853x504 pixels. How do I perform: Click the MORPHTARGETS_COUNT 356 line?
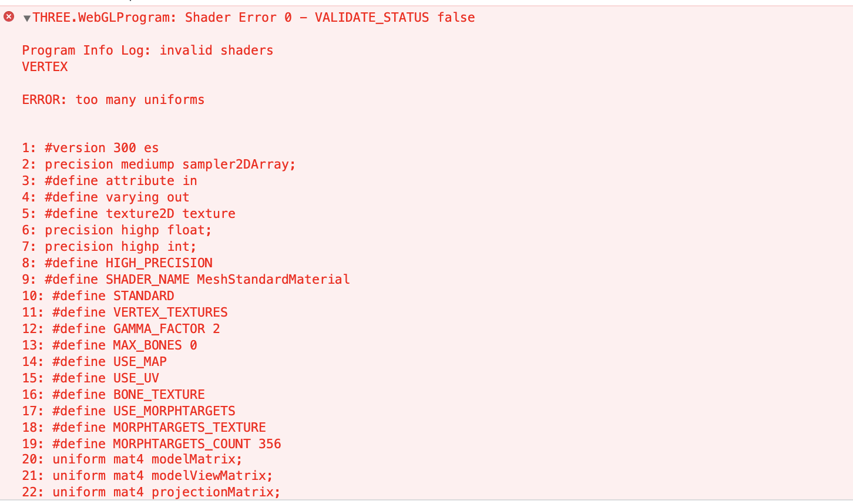[166, 444]
